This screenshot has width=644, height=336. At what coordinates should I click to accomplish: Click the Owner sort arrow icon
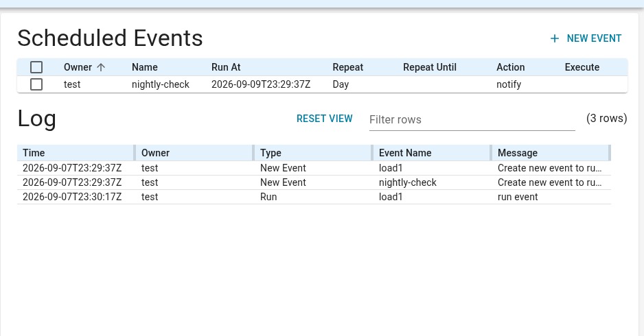(x=101, y=67)
